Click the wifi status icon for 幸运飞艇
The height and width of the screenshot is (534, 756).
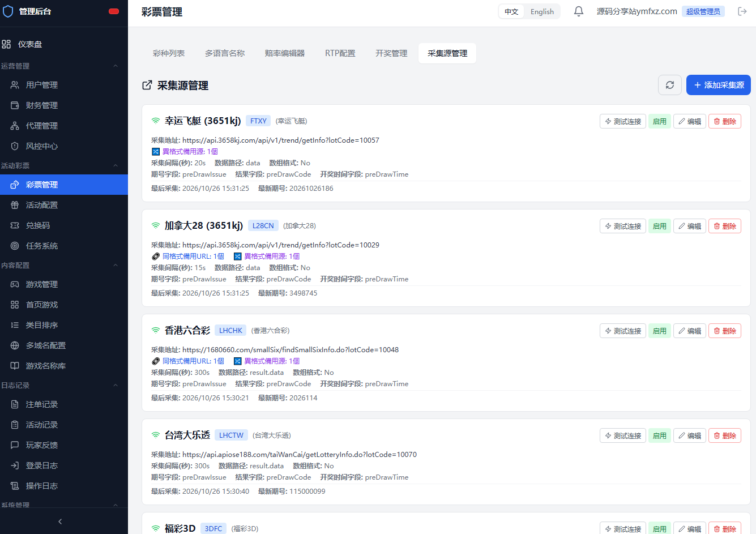pos(156,121)
